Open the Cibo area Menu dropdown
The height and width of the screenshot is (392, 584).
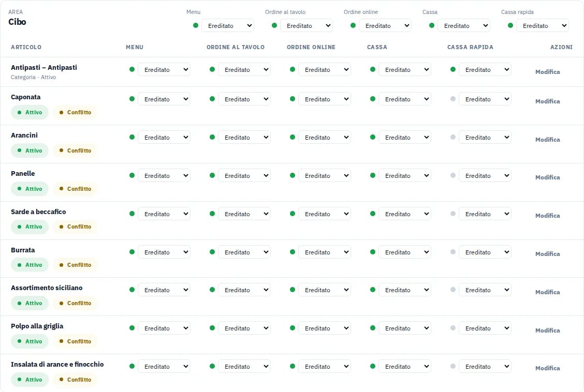228,26
